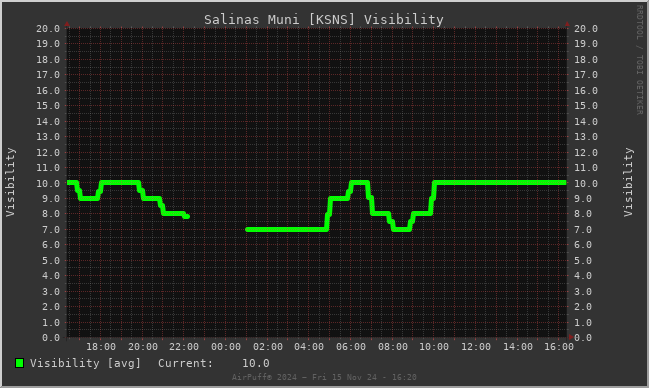Click the long green line segment at 10.0 after 10:00
Screen dimensions: 649x388
point(500,183)
